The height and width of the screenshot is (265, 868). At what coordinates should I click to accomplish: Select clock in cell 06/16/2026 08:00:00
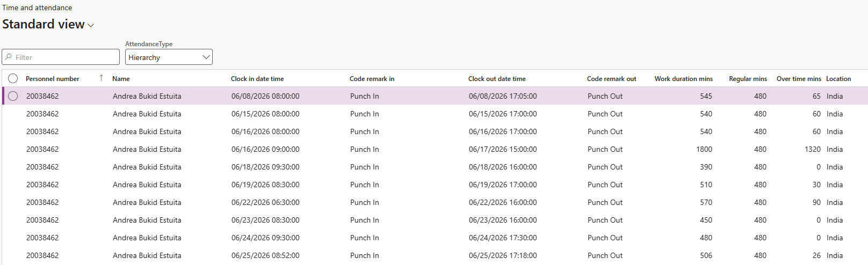pyautogui.click(x=265, y=131)
